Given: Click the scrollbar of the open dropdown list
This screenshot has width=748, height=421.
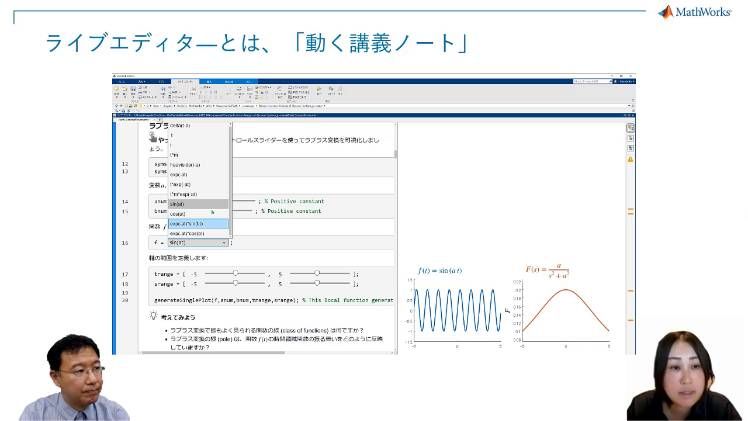Looking at the screenshot, I should 230,170.
